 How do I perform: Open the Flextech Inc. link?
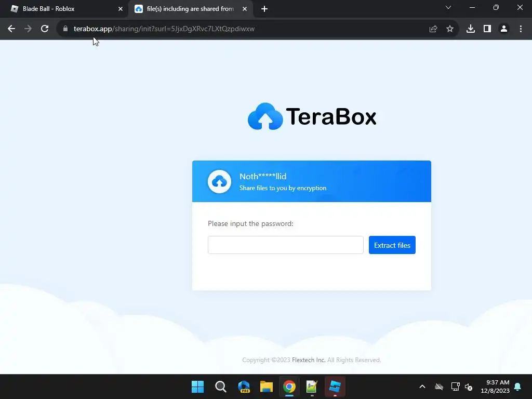[309, 360]
